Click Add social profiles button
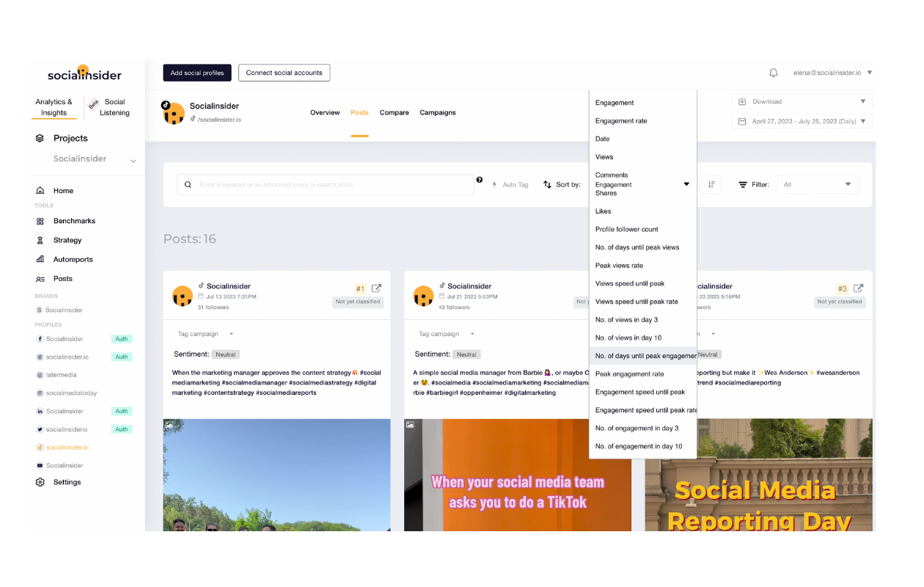 coord(197,73)
